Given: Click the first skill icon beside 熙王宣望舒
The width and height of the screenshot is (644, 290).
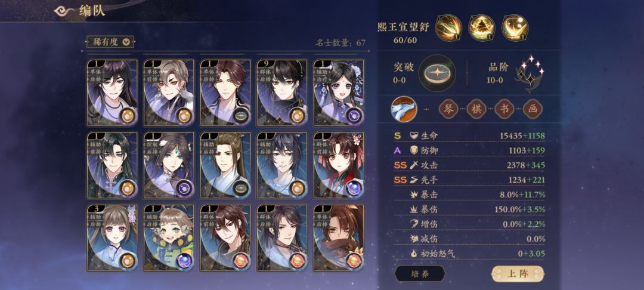Looking at the screenshot, I should 448,27.
